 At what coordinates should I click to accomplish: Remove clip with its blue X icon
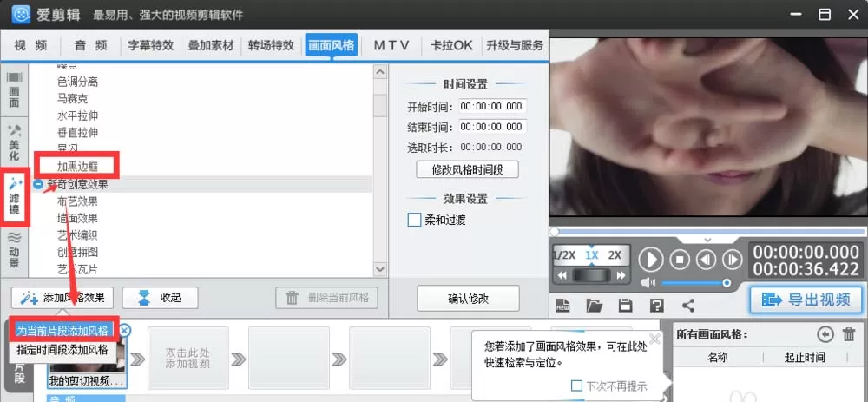124,331
